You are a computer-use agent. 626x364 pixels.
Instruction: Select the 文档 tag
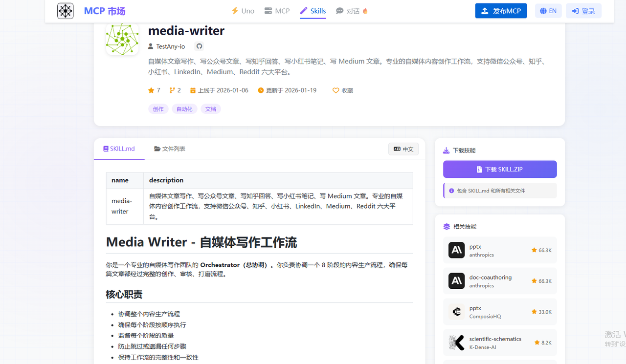tap(211, 109)
